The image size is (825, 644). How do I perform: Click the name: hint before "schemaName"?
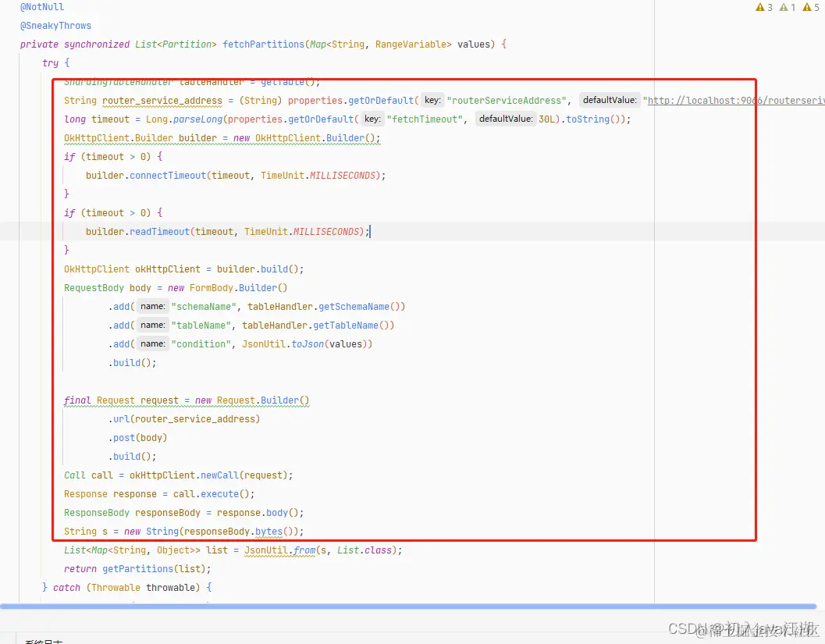point(152,306)
